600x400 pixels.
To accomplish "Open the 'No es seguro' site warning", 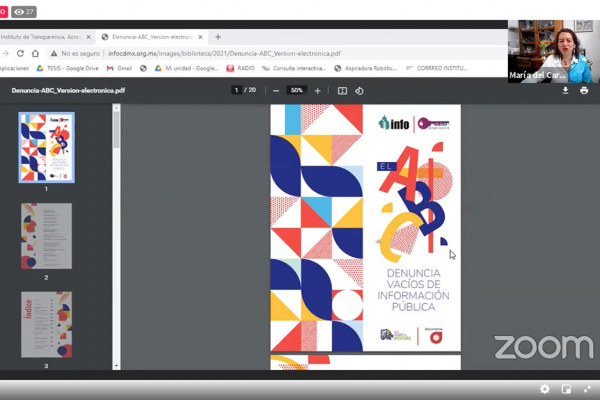I will pyautogui.click(x=75, y=54).
